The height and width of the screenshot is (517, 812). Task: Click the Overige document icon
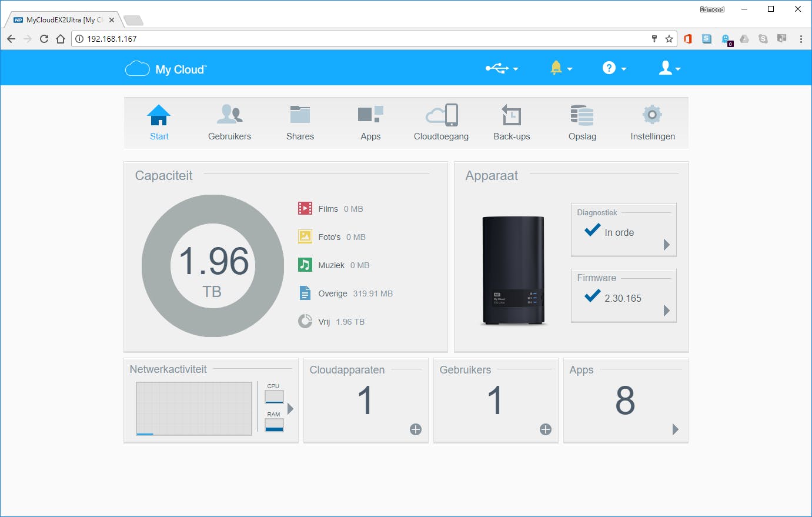coord(305,293)
